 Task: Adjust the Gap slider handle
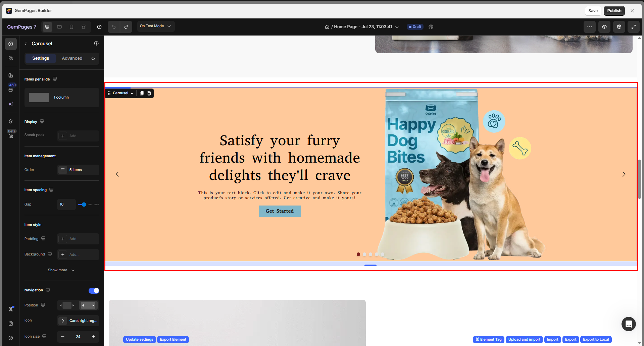[x=84, y=205]
